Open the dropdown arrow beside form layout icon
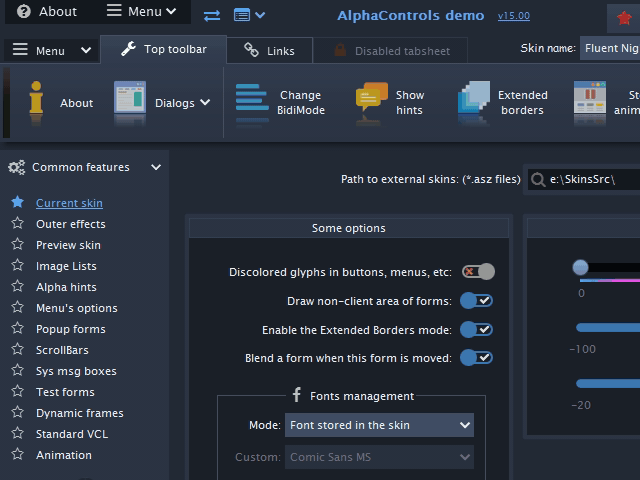 (x=260, y=16)
